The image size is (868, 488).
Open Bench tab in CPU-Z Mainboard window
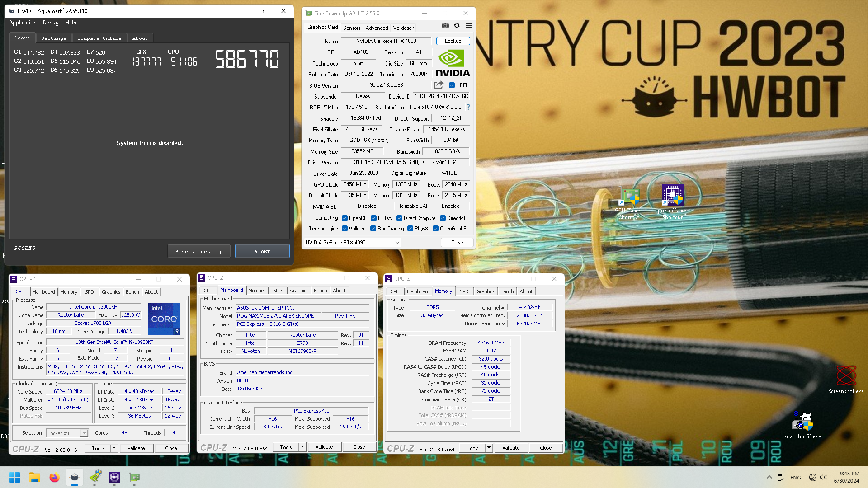(x=320, y=291)
